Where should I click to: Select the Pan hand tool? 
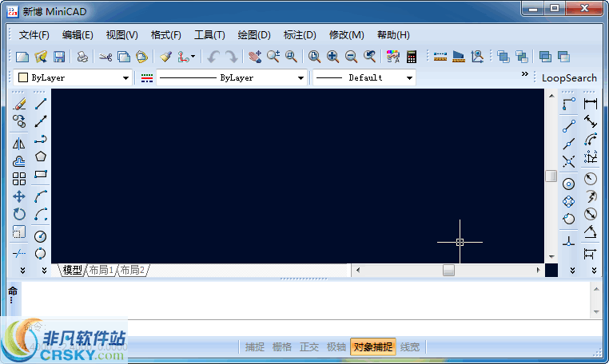point(255,57)
